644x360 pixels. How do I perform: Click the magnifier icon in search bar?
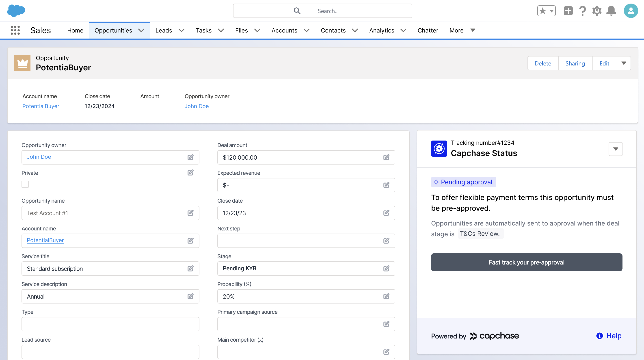[297, 11]
